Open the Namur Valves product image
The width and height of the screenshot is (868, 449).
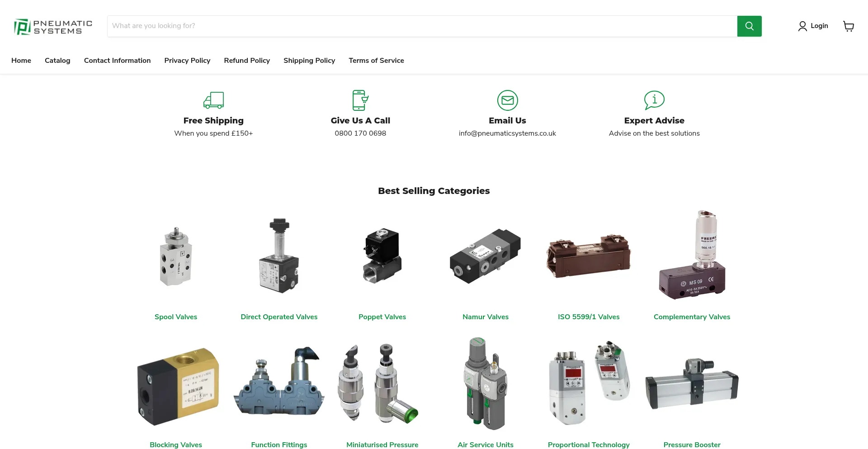point(486,256)
